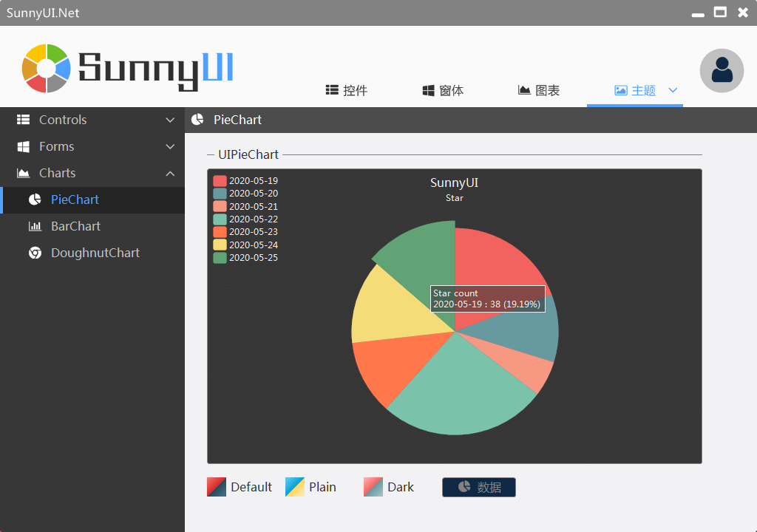Click the 2020-05-24 yellow legend swatch
Image resolution: width=757 pixels, height=532 pixels.
coord(220,245)
